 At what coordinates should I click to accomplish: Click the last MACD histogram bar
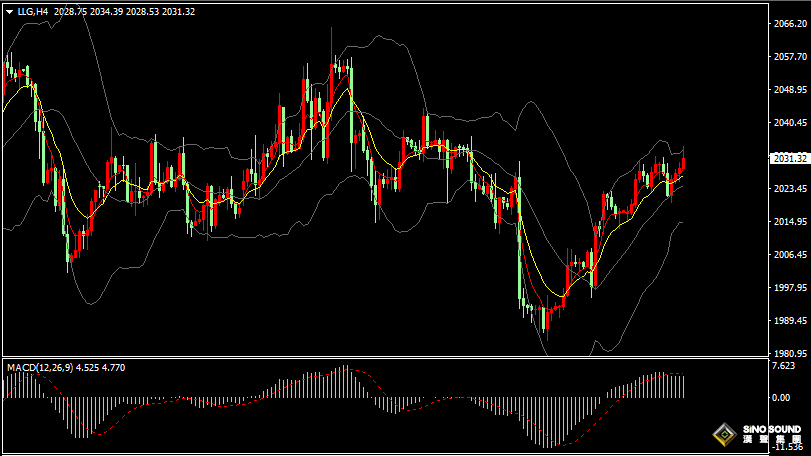click(x=683, y=387)
